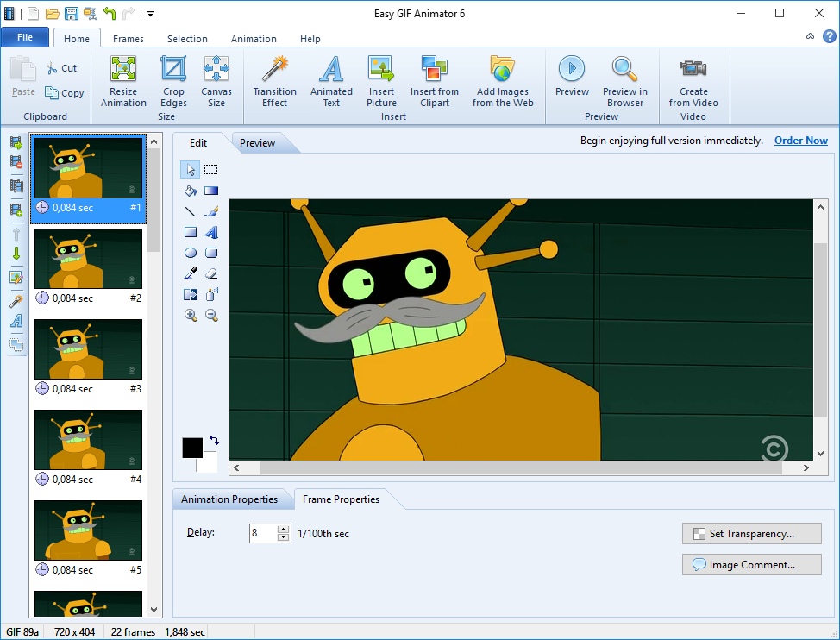Switch to the Animation Properties tab
This screenshot has width=840, height=640.
click(229, 499)
